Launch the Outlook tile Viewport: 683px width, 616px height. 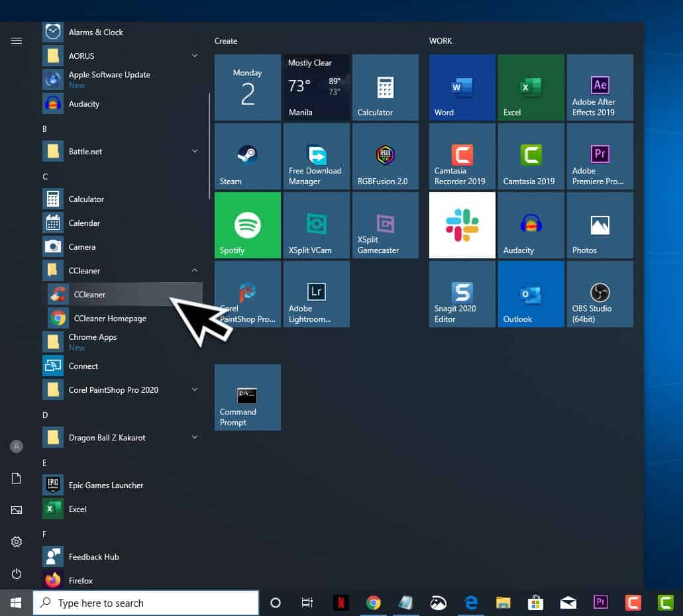[531, 294]
